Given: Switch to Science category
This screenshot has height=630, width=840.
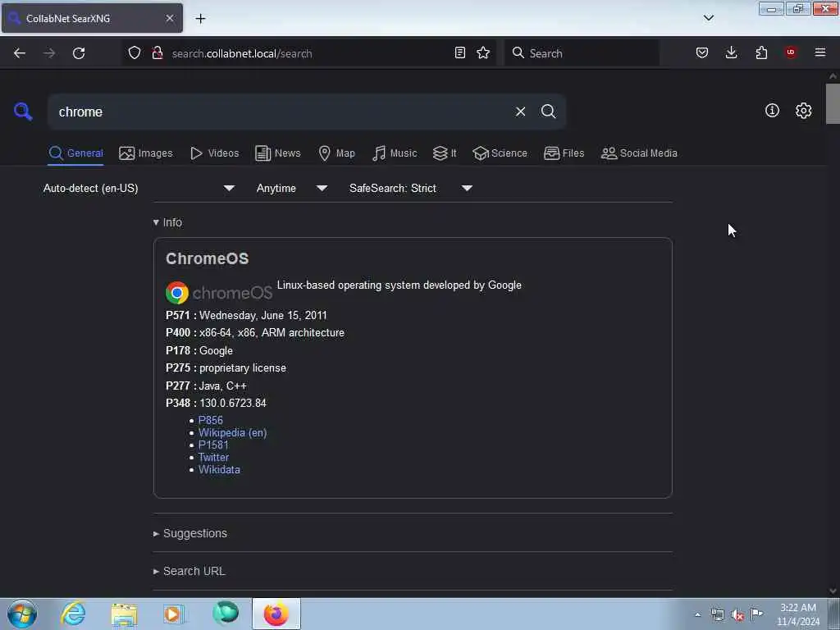Looking at the screenshot, I should tap(500, 153).
